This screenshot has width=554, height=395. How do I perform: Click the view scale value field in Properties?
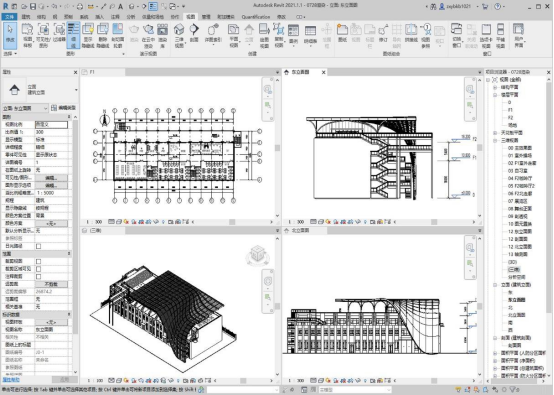tap(51, 124)
